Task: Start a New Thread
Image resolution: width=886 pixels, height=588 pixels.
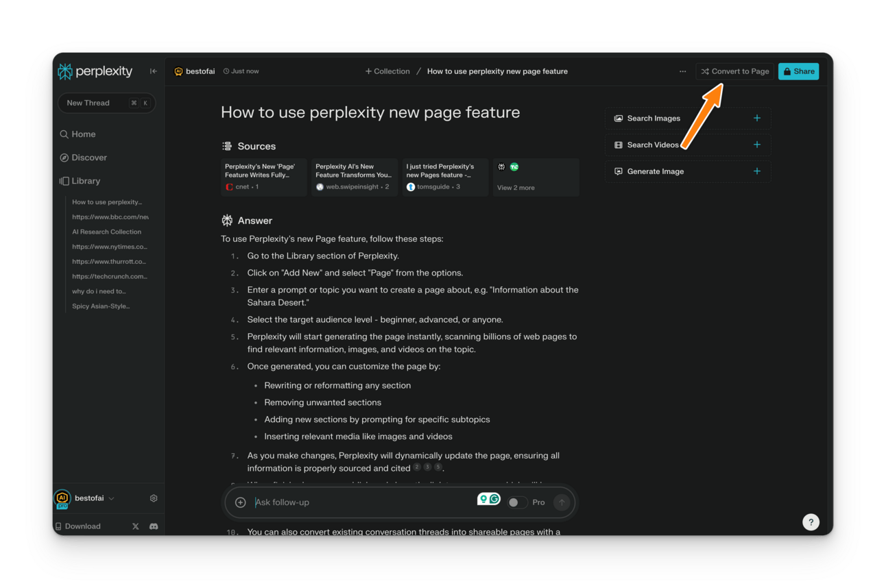Action: pyautogui.click(x=106, y=103)
